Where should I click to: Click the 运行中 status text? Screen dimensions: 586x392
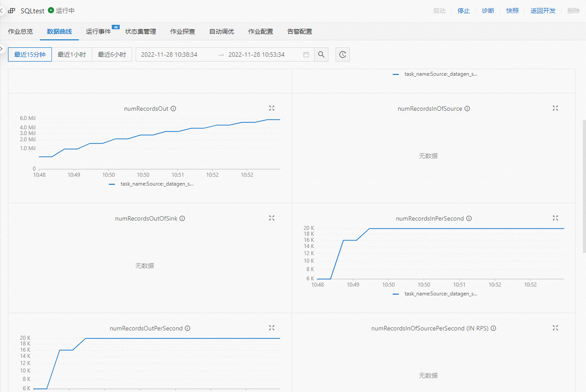pyautogui.click(x=65, y=11)
